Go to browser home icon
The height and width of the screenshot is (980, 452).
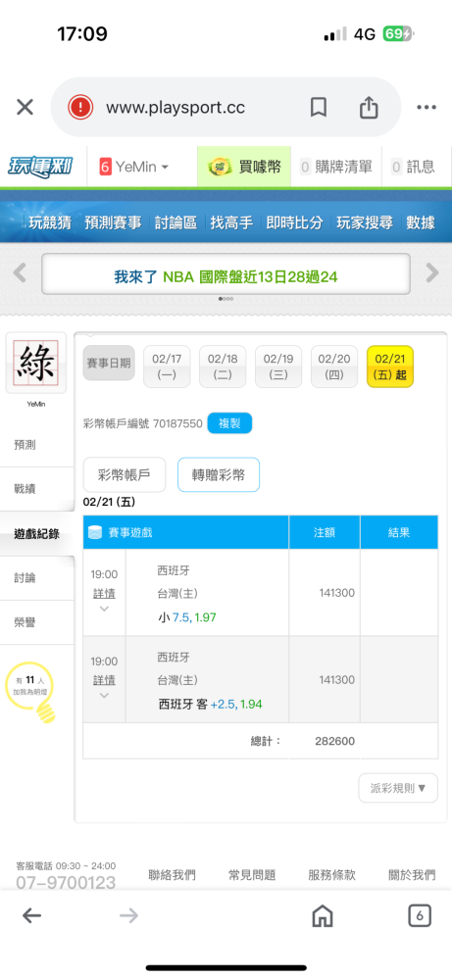[x=322, y=916]
